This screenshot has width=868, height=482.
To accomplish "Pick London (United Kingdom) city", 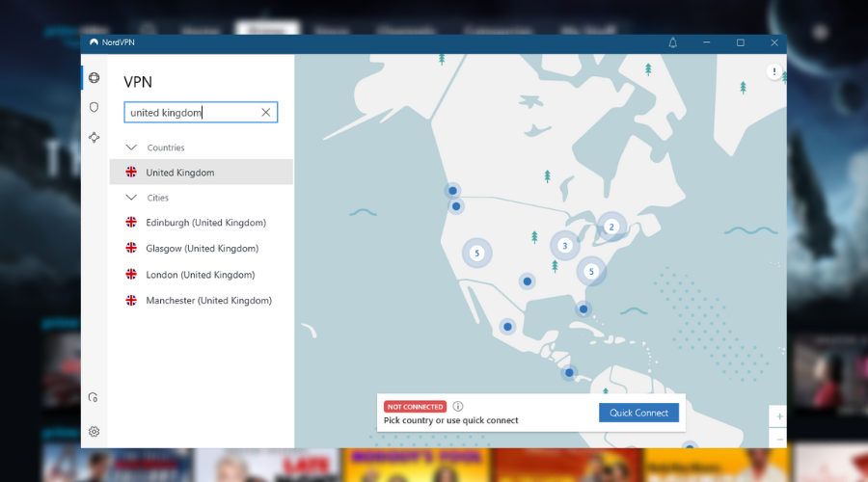I will coord(200,275).
